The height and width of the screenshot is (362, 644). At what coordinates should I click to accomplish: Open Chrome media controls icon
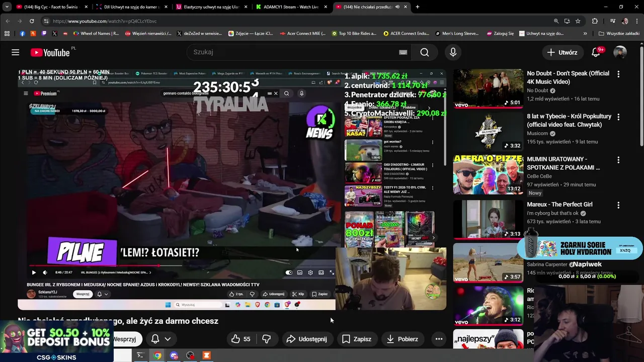pyautogui.click(x=612, y=21)
